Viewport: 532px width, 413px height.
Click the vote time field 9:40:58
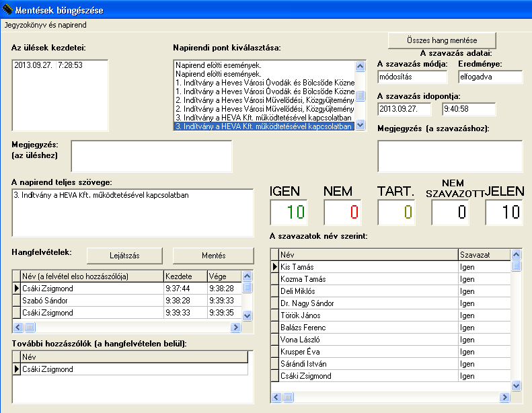coord(469,109)
